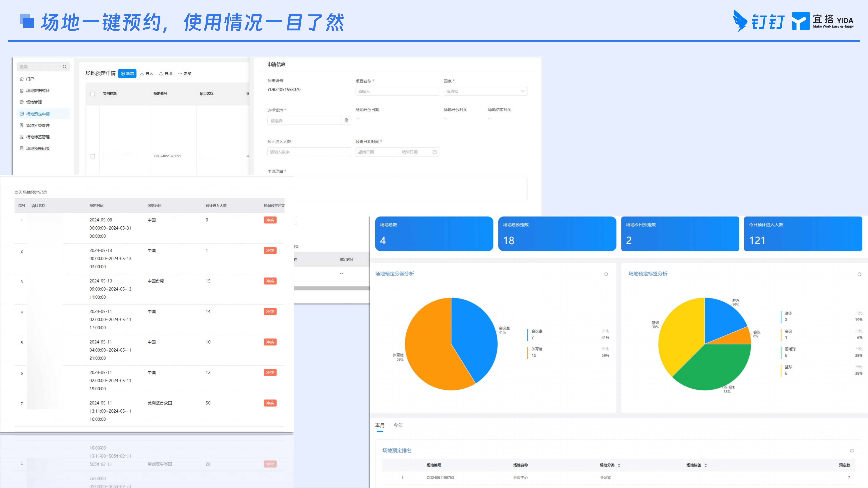
Task: Open 门户 via its home icon
Action: tap(21, 79)
